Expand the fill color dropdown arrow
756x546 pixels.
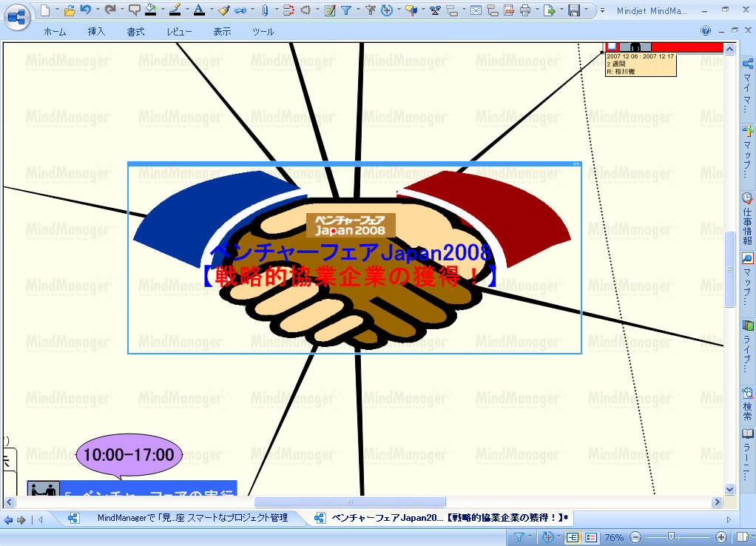(163, 10)
